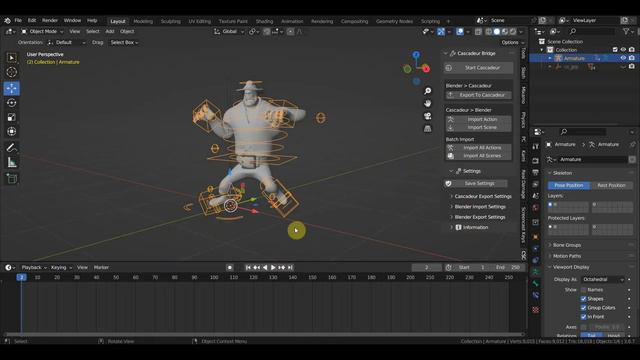Click the Import Scene button
The image size is (640, 360).
(479, 127)
